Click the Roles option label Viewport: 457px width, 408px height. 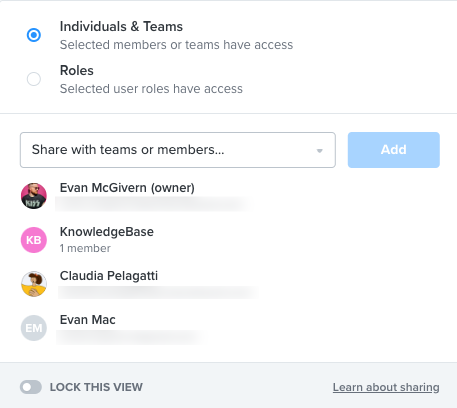[77, 71]
